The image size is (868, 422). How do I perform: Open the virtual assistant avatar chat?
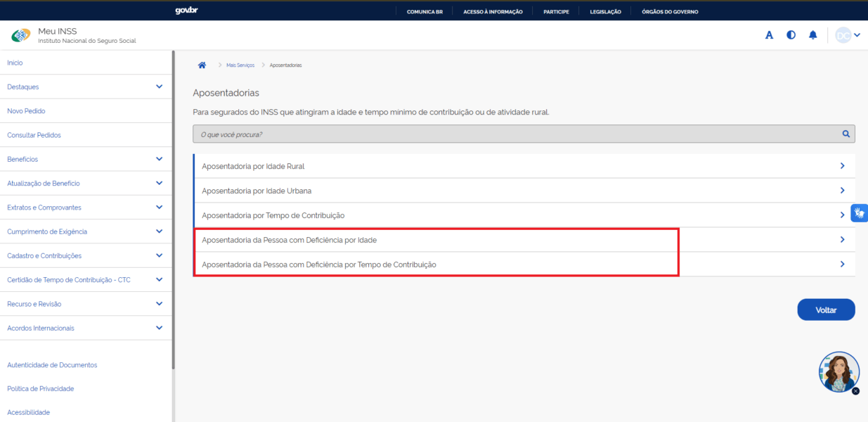coord(838,371)
